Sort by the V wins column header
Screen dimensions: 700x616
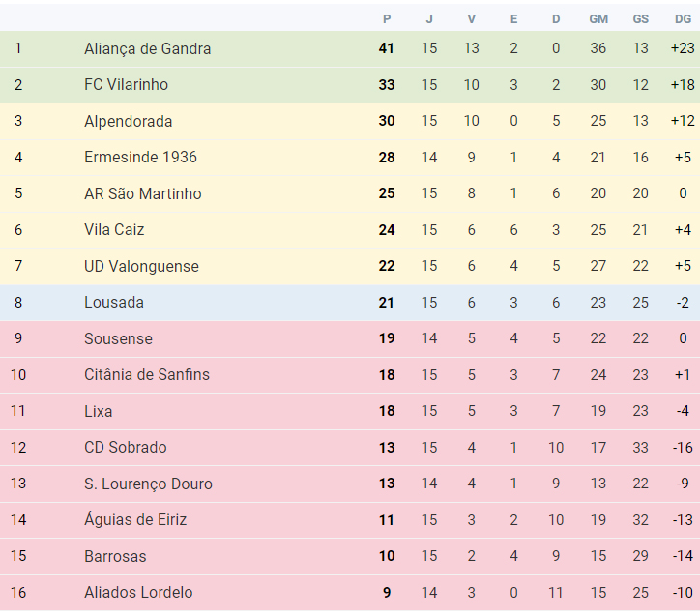pos(472,19)
